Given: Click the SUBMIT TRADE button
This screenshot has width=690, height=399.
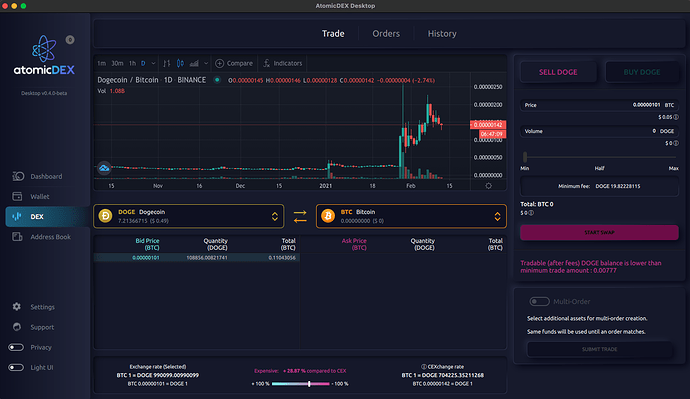Looking at the screenshot, I should pos(599,349).
